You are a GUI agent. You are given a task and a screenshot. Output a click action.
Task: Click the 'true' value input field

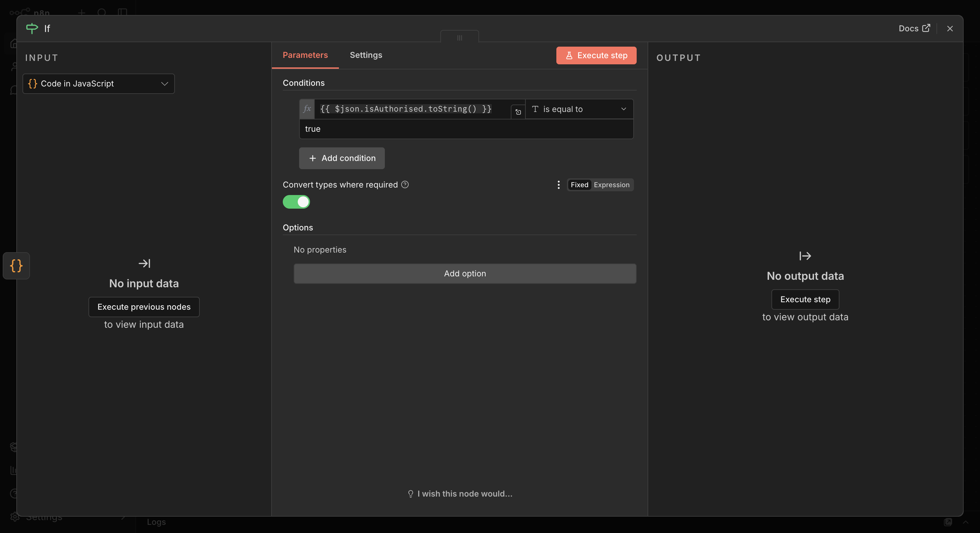pos(465,129)
